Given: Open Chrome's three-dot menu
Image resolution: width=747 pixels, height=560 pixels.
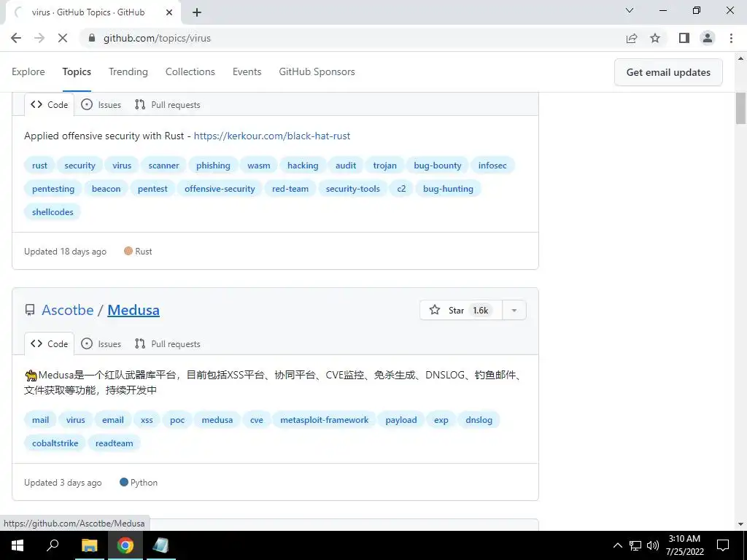Looking at the screenshot, I should pos(731,38).
